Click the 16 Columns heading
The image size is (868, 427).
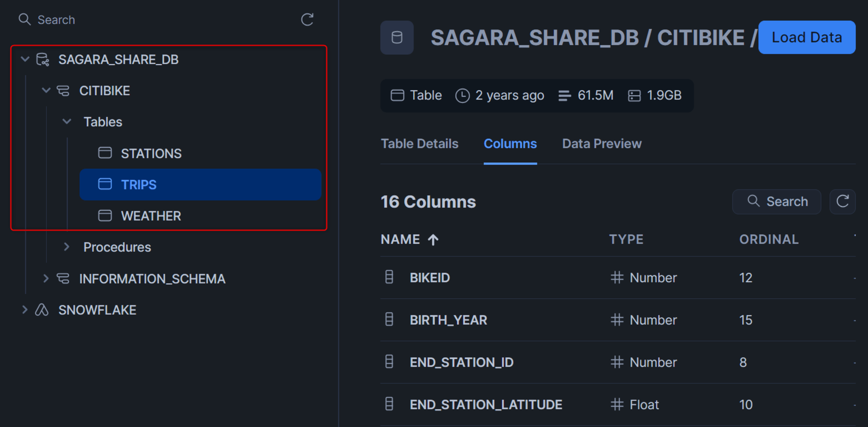click(x=428, y=202)
